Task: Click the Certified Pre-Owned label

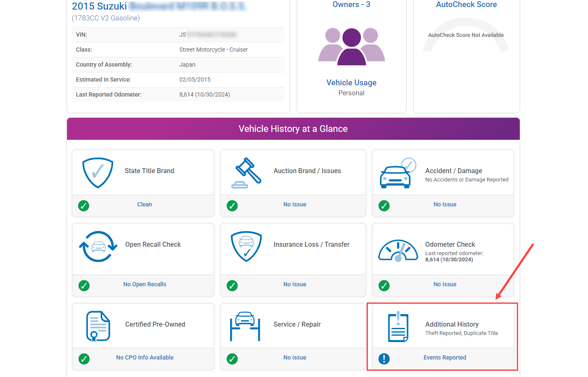Action: point(155,324)
